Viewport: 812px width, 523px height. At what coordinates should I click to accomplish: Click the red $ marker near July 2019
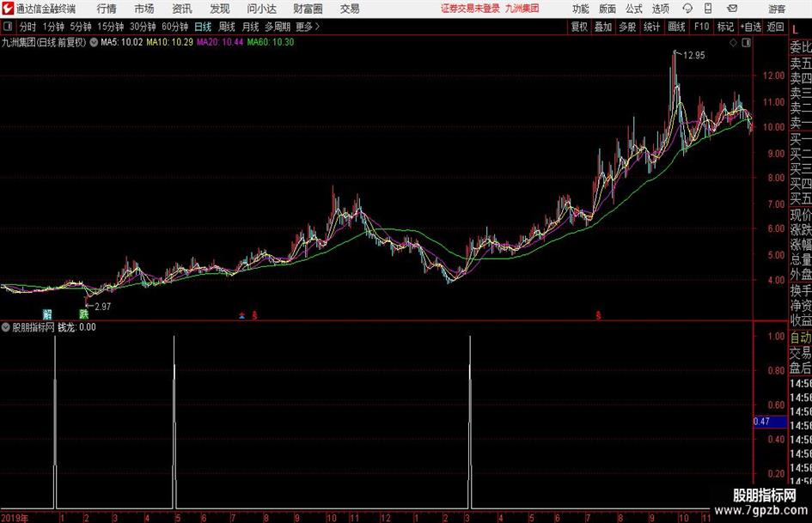[x=255, y=315]
